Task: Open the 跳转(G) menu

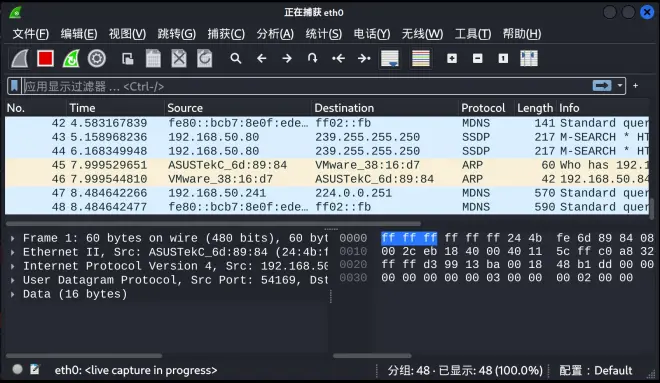Action: click(x=176, y=34)
